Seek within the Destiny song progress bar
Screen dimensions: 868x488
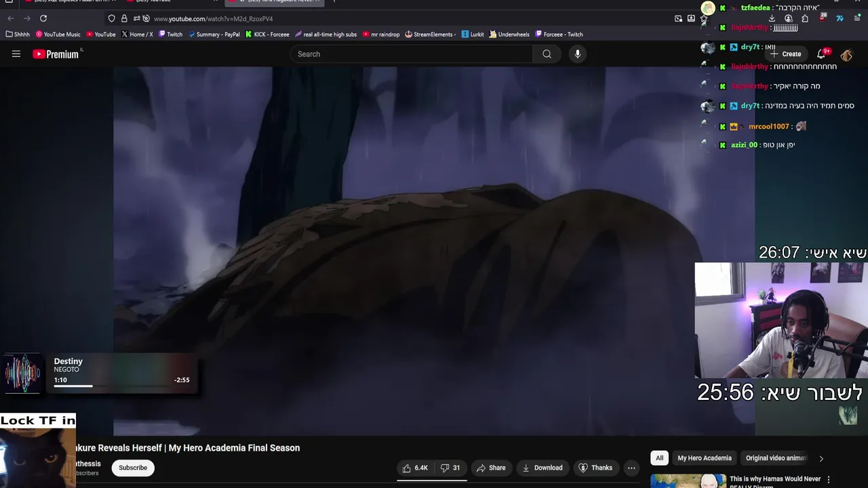(122, 386)
